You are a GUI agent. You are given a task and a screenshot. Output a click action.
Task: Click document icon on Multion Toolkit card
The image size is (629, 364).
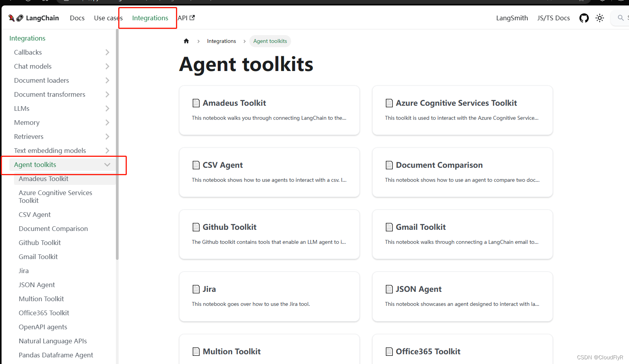196,352
